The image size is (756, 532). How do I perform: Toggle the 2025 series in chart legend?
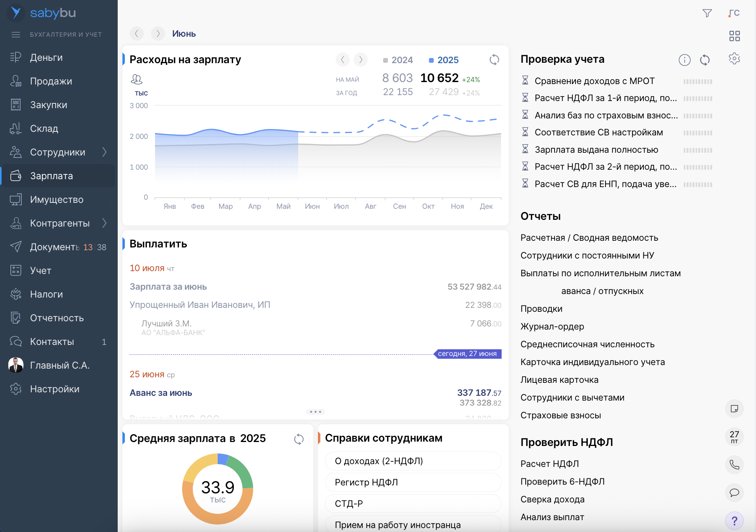coord(444,60)
